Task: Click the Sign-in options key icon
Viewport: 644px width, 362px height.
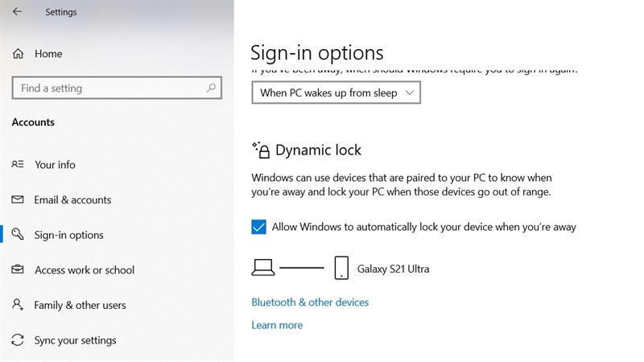Action: (18, 235)
